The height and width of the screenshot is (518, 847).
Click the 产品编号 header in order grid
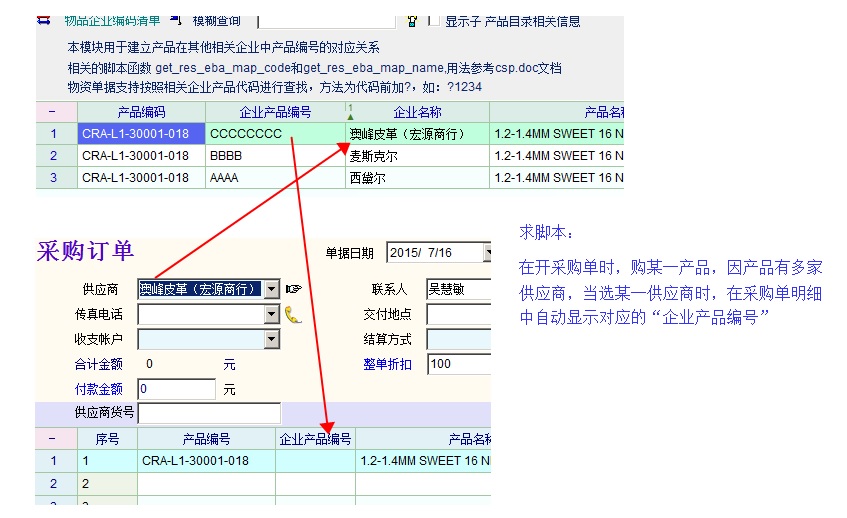tap(206, 439)
